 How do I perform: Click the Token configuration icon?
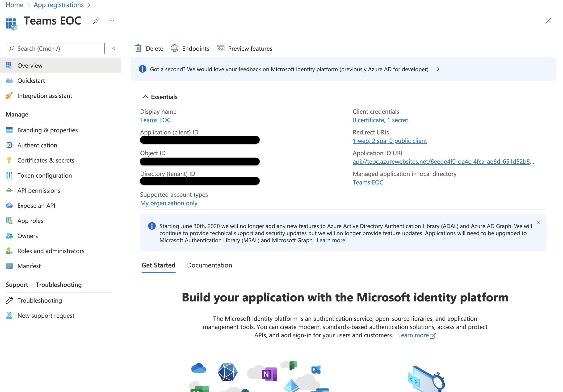9,175
